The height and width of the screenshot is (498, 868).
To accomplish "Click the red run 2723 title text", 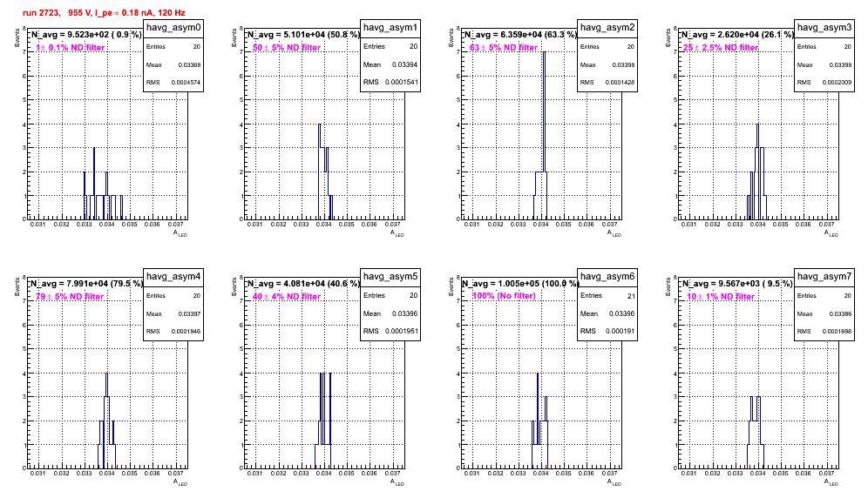I will click(104, 12).
